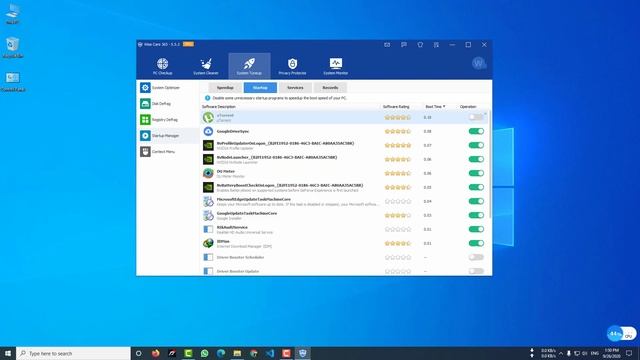Show hidden system tray icons chevron
Image resolution: width=640 pixels, height=360 pixels.
[561, 353]
